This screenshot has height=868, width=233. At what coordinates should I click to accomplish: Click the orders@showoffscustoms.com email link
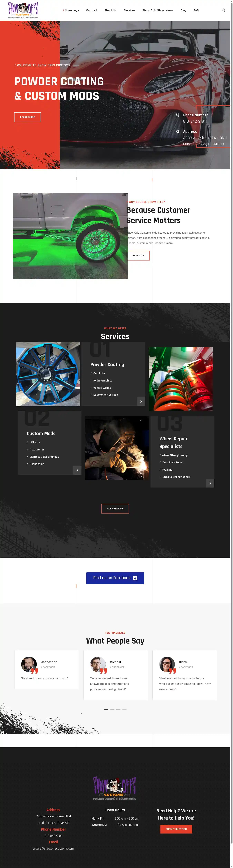tap(53, 849)
